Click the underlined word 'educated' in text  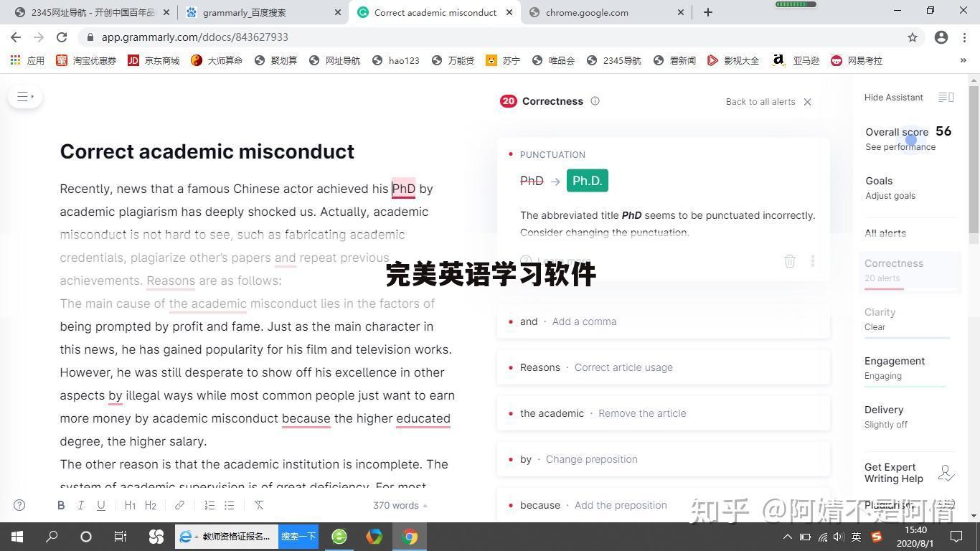423,418
